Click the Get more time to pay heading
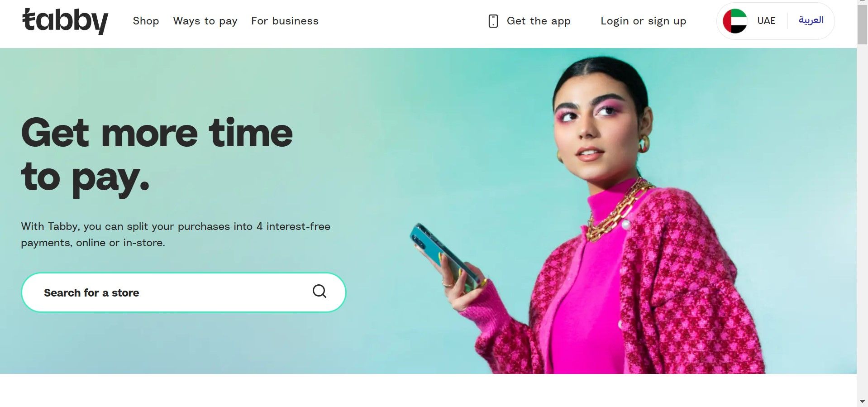This screenshot has height=407, width=868. [x=157, y=155]
